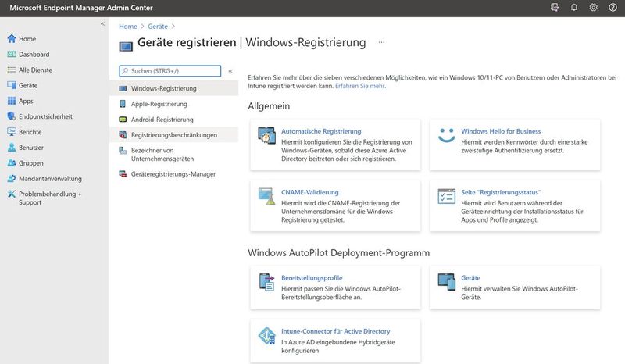The image size is (625, 364).
Task: Open Registrierungsbeschränkungen menu item
Action: pyautogui.click(x=173, y=135)
